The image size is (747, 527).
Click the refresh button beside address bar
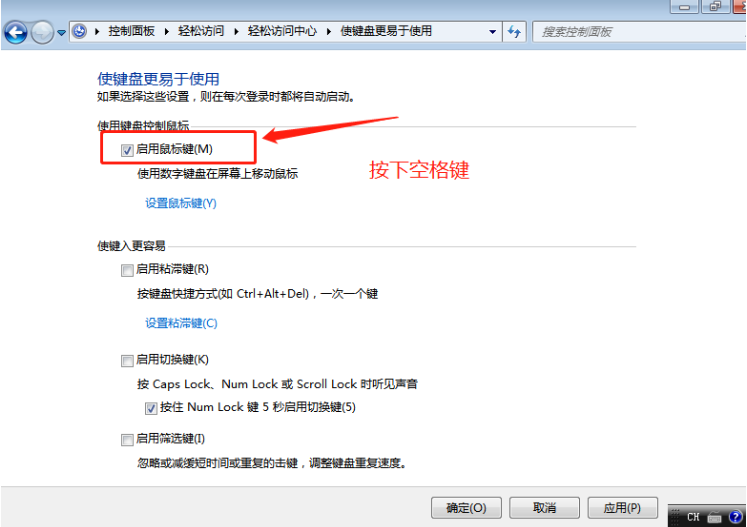[515, 32]
